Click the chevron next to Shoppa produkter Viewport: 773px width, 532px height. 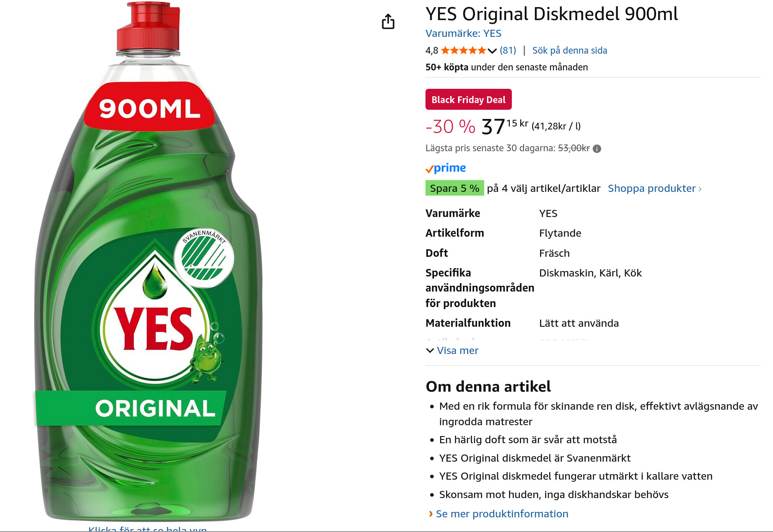pyautogui.click(x=700, y=189)
